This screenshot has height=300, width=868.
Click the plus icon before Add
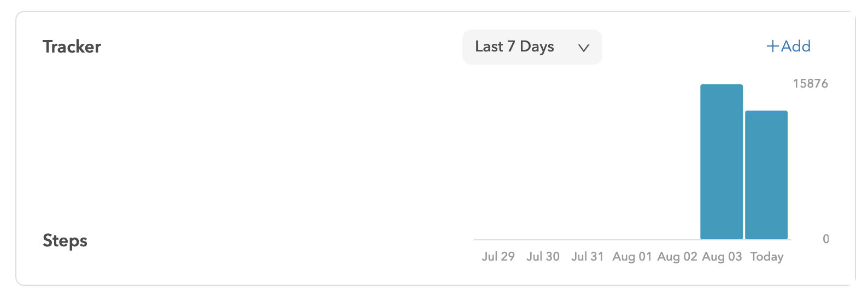click(772, 47)
